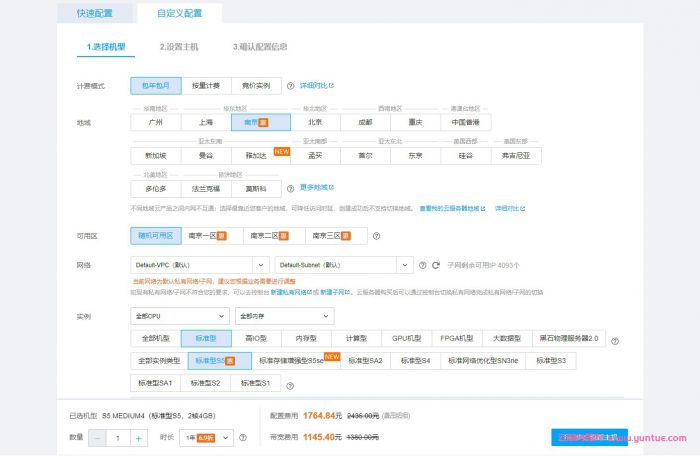The height and width of the screenshot is (456, 700).
Task: Open the 更多地域 link
Action: (x=317, y=187)
